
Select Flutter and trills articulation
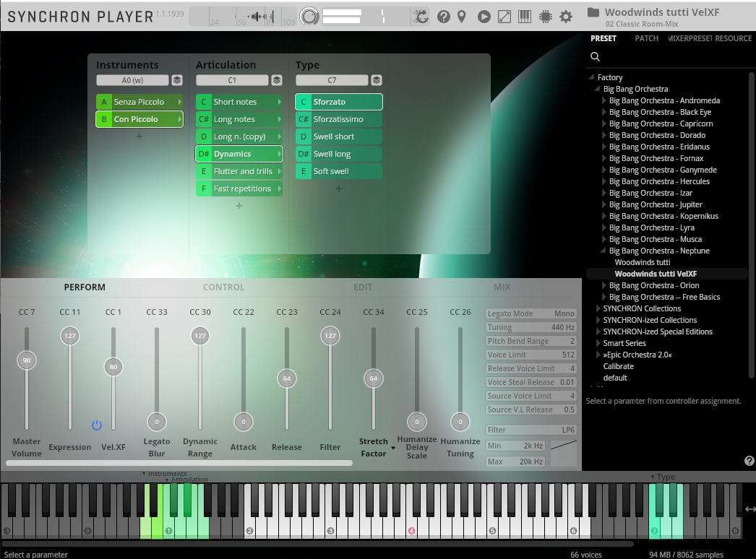click(239, 171)
